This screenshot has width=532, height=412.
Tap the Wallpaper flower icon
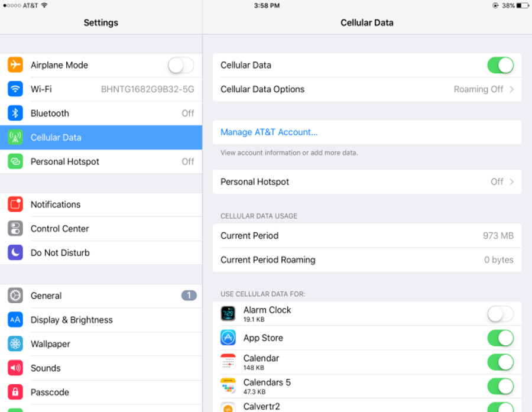point(15,344)
